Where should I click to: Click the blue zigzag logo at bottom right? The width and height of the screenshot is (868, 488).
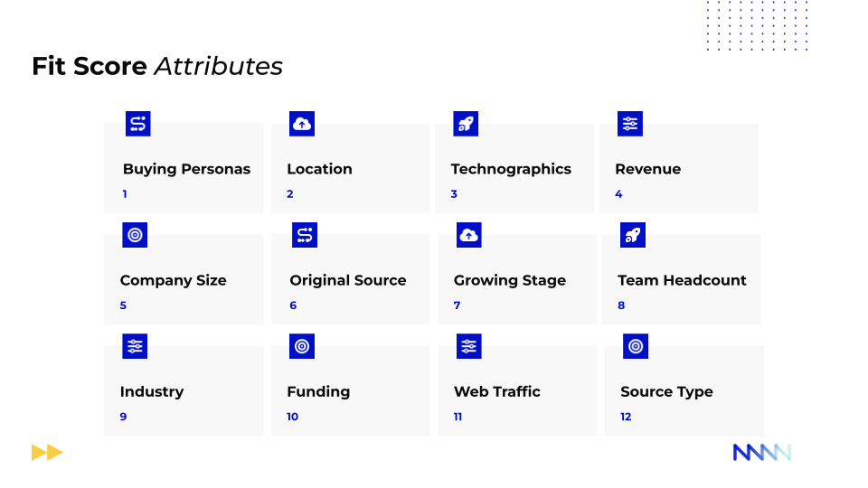click(x=761, y=452)
